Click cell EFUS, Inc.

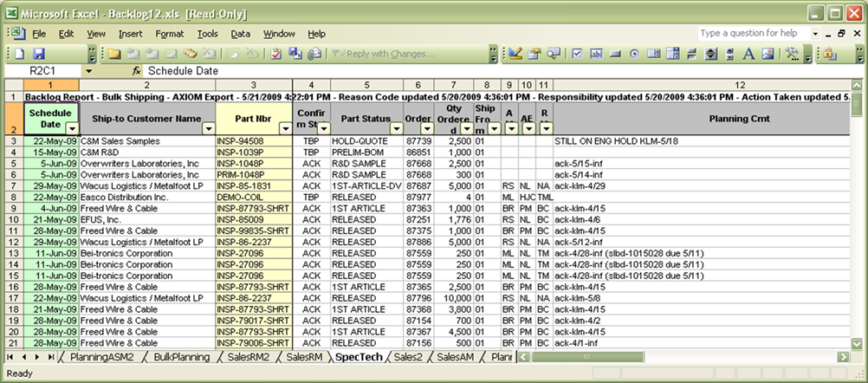point(147,220)
